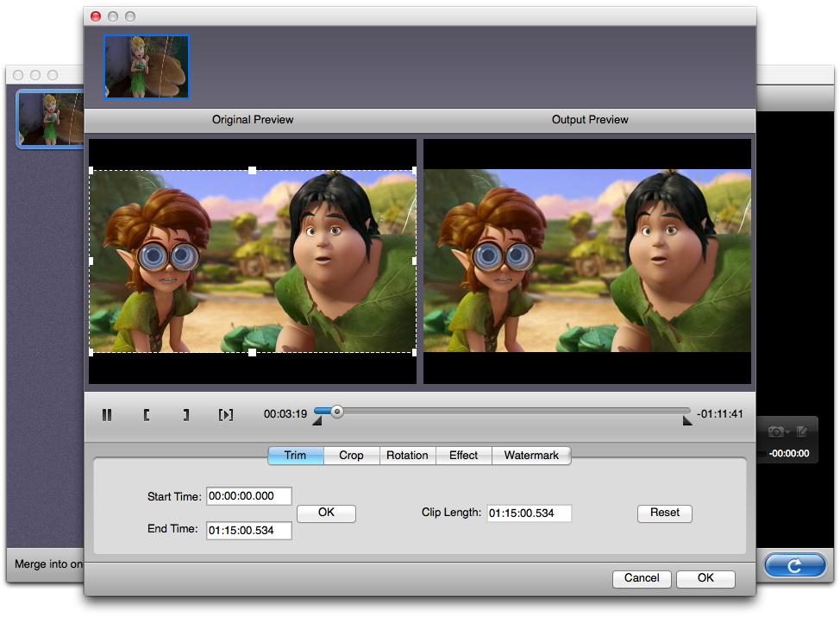The image size is (840, 617).
Task: Play the selected clip segment icon
Action: (x=226, y=414)
